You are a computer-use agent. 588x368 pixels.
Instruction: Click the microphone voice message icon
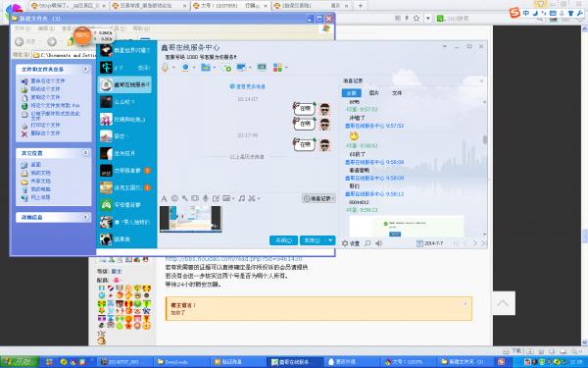click(205, 198)
